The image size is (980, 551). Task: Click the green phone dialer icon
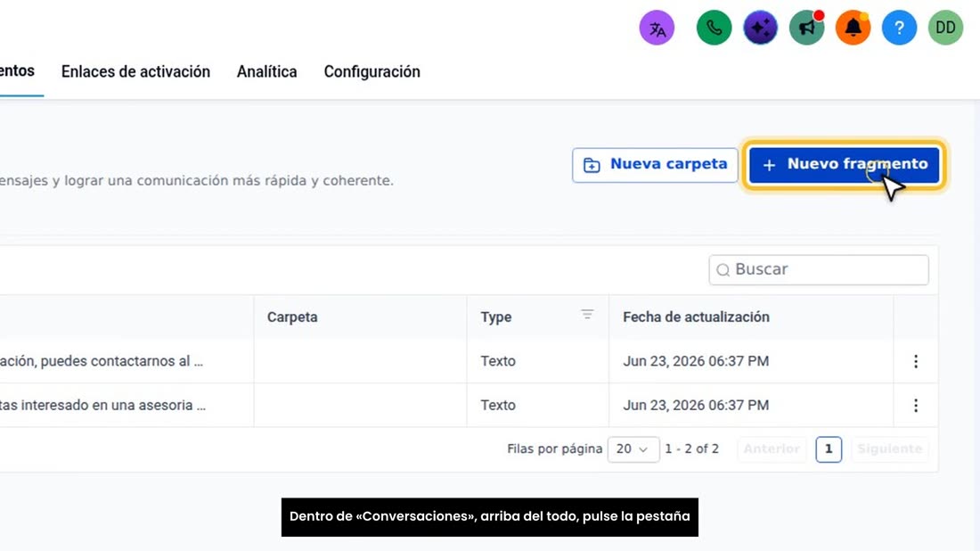[714, 29]
